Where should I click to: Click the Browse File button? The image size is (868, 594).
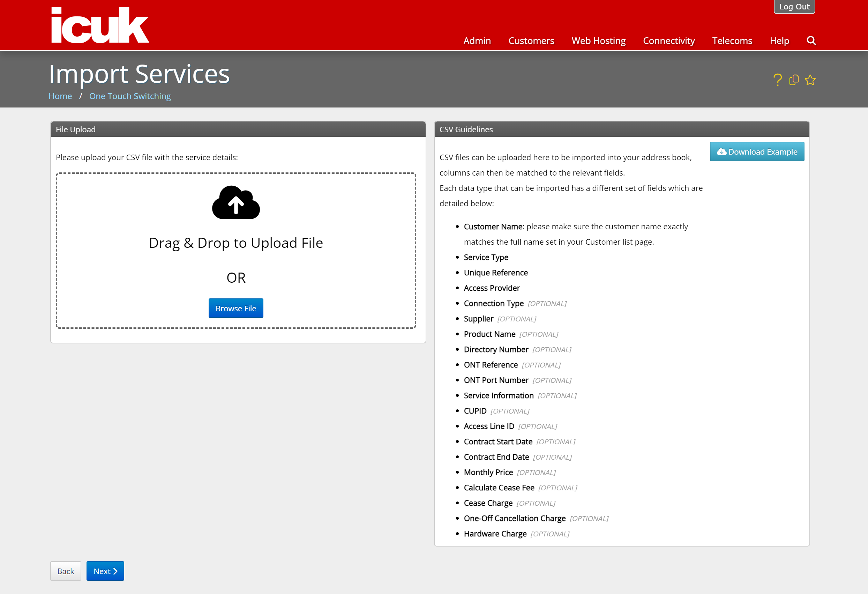[x=236, y=308]
